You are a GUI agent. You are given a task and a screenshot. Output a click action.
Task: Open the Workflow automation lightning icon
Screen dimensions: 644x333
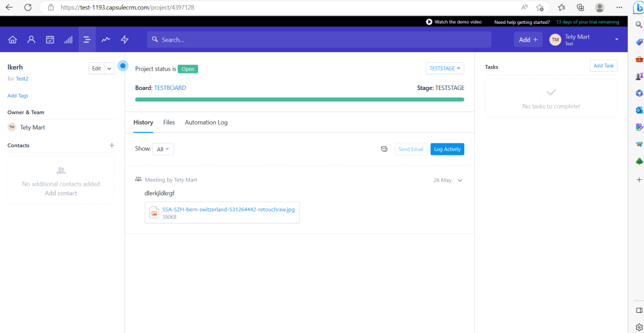125,40
